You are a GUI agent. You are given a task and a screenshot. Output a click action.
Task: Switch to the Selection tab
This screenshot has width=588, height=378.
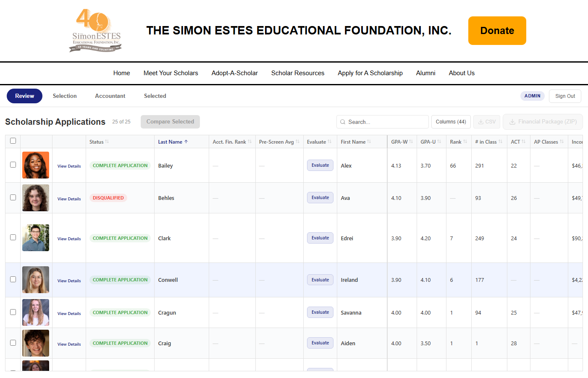pyautogui.click(x=65, y=96)
